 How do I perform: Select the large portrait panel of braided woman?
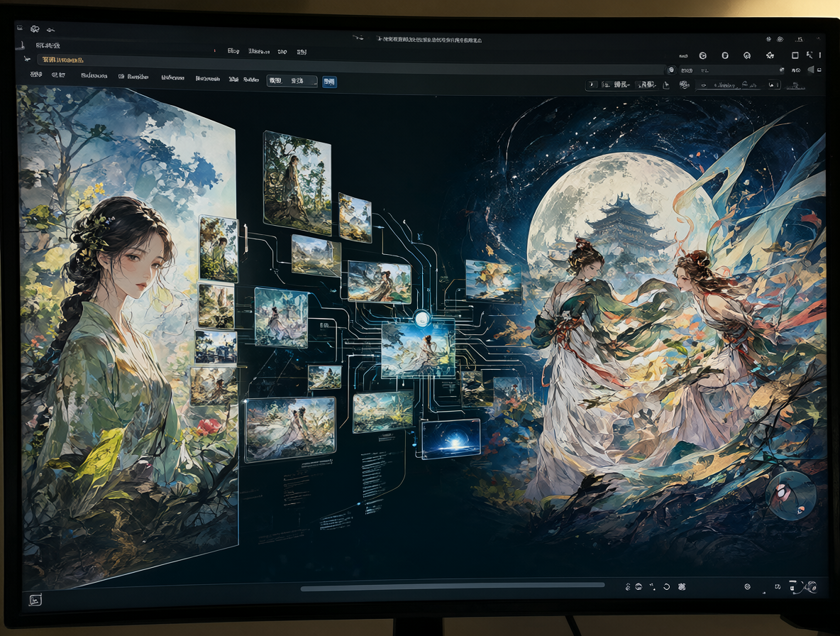[x=128, y=338]
